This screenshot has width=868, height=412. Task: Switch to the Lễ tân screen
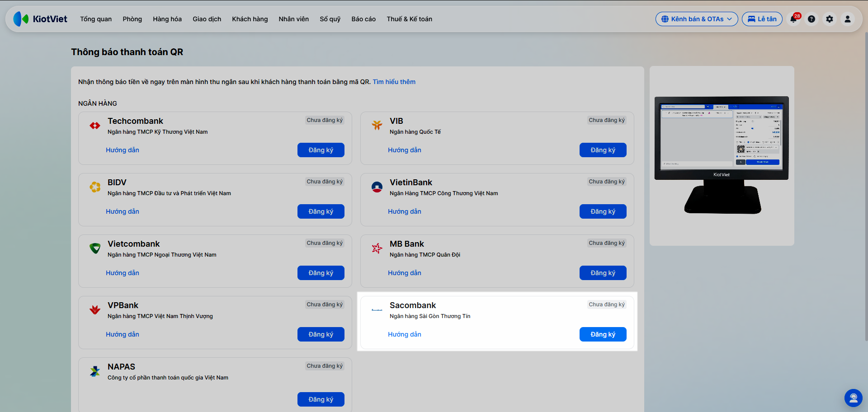coord(762,19)
